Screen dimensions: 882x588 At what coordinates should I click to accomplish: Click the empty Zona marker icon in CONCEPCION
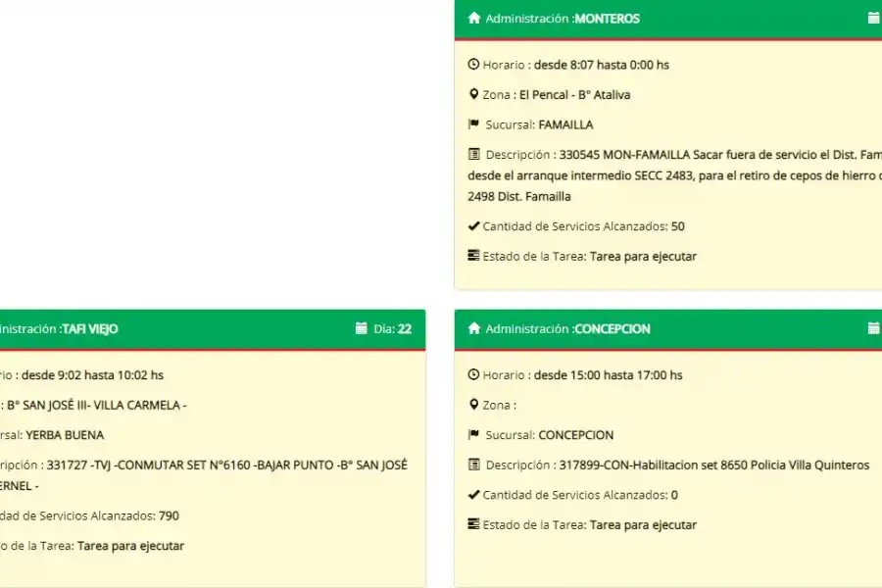(474, 405)
